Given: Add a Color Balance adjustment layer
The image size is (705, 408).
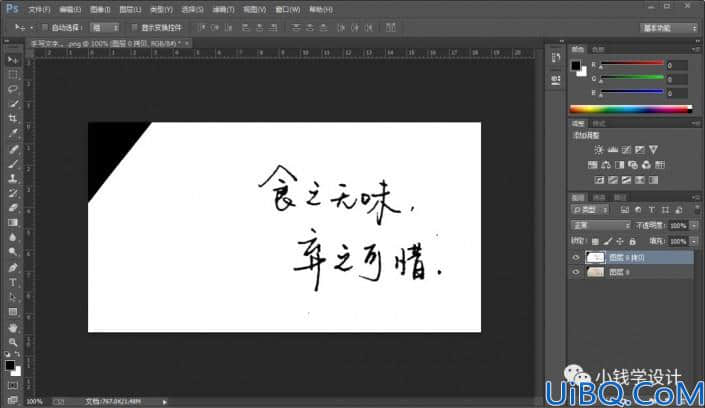Looking at the screenshot, I should (606, 165).
